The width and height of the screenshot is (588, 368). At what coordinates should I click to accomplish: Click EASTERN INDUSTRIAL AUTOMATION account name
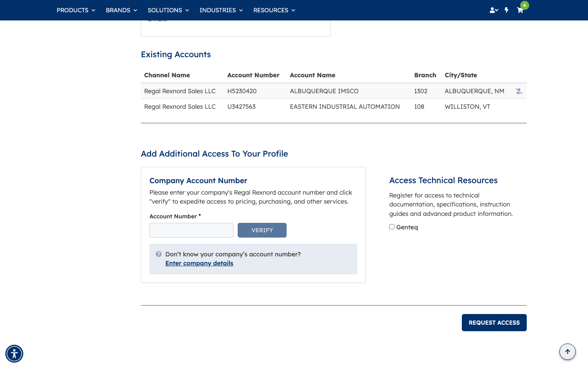(x=345, y=107)
